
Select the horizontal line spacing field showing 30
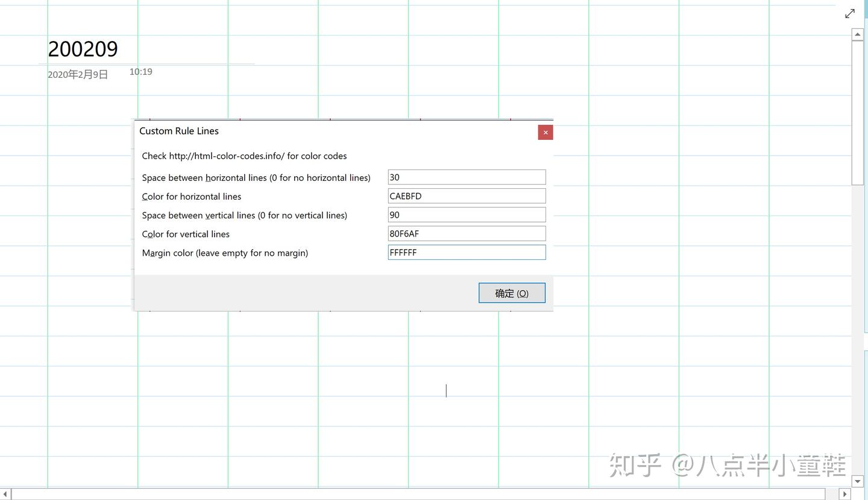tap(466, 177)
